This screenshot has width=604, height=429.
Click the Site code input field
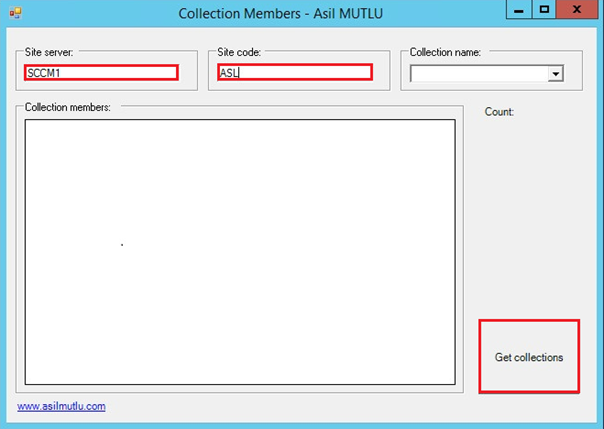295,72
